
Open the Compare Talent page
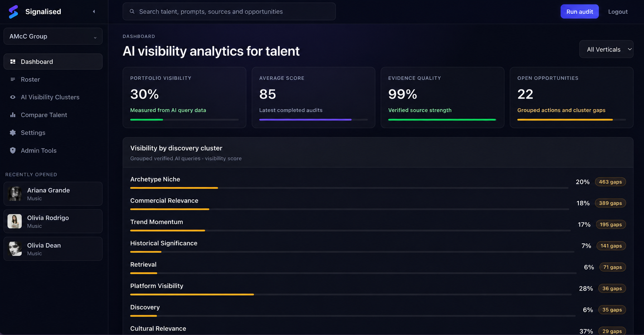click(53, 115)
